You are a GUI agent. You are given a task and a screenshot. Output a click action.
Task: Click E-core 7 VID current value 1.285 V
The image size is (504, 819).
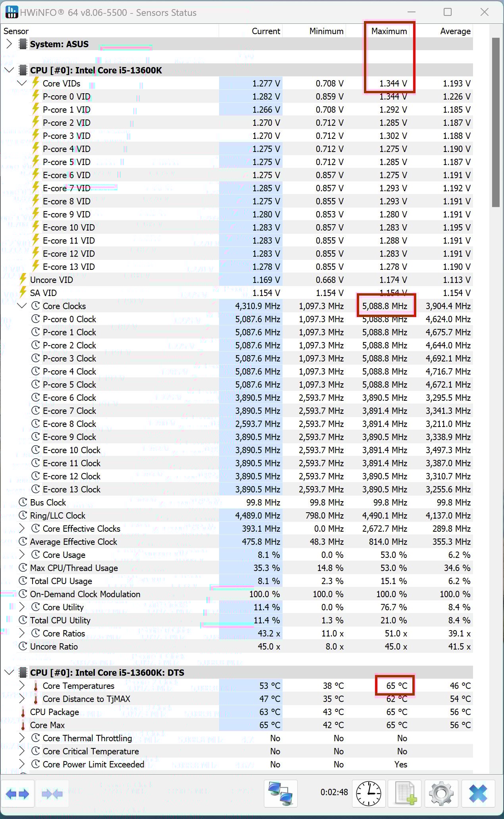[266, 188]
